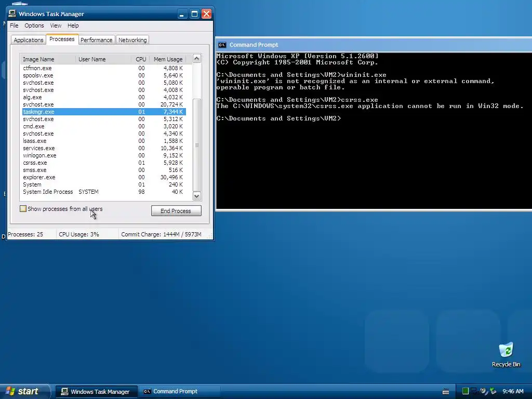Click the Commit Charge status entry

(x=161, y=234)
